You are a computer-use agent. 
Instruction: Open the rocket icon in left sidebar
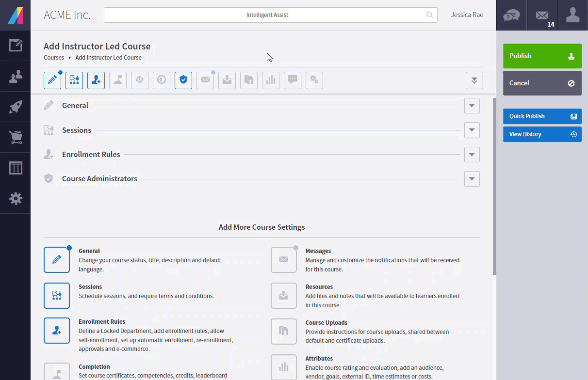point(16,107)
